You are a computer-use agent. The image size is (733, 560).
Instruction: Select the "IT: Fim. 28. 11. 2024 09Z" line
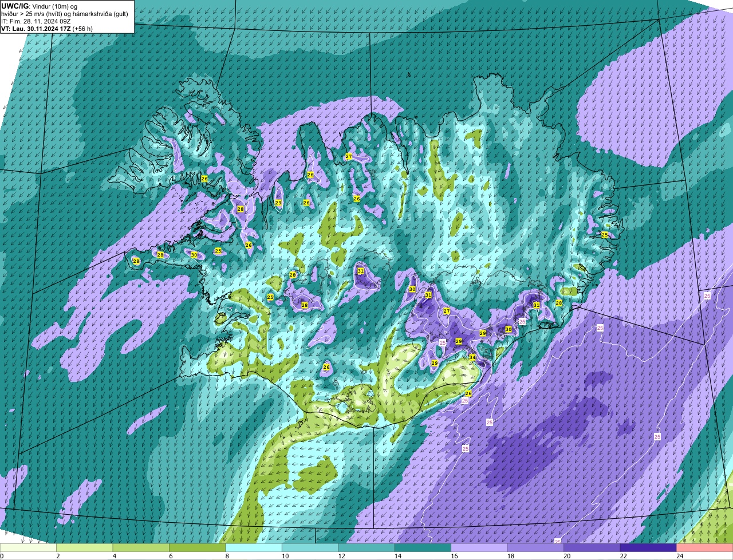(36, 21)
